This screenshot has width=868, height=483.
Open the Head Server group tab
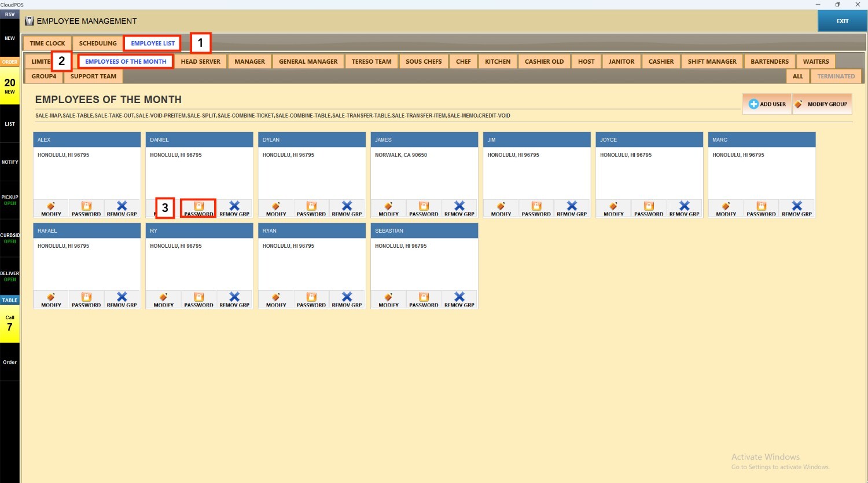click(x=200, y=61)
